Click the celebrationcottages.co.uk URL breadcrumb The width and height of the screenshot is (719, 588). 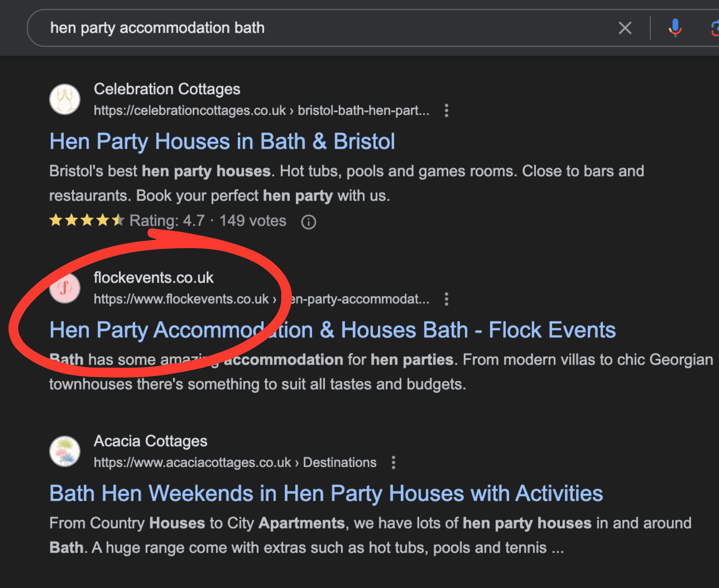(261, 111)
